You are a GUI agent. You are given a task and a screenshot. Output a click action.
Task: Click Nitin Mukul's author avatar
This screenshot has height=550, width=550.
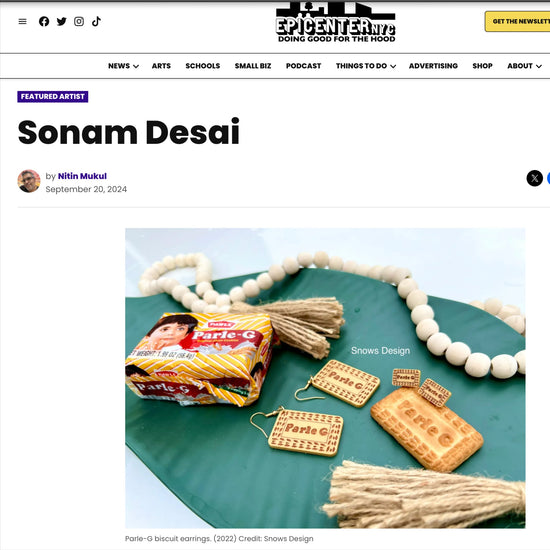click(29, 181)
